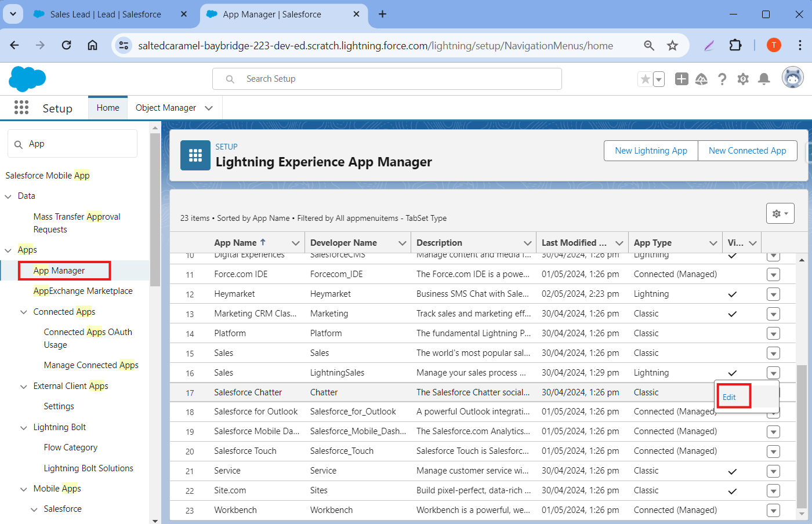Open the Object Manager tab
812x524 pixels.
point(166,108)
